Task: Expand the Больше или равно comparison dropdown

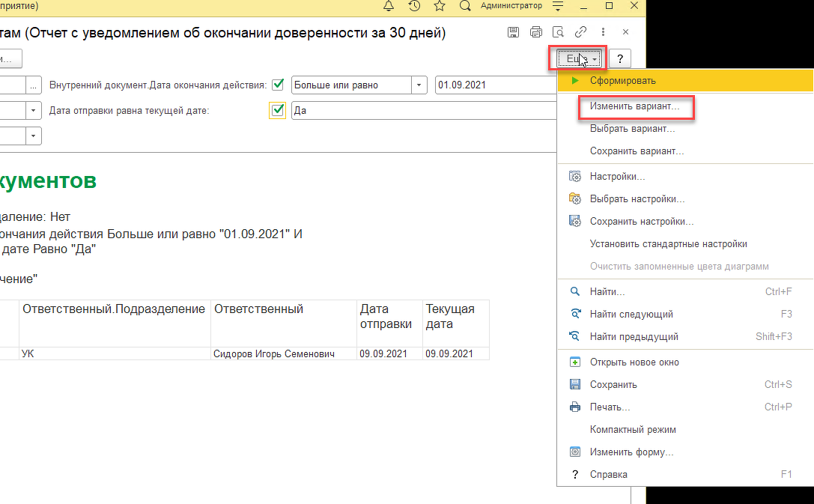Action: pos(419,85)
